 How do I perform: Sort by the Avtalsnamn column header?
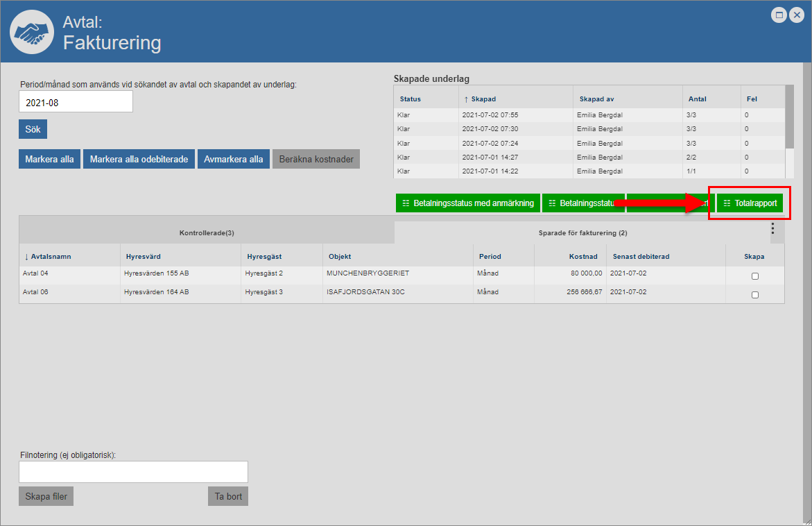pos(51,257)
